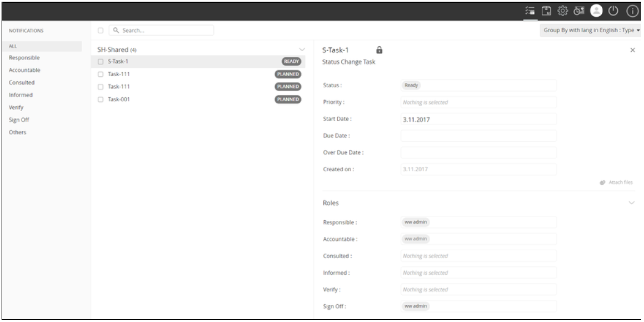Open the clock dashboard report icon

(578, 11)
